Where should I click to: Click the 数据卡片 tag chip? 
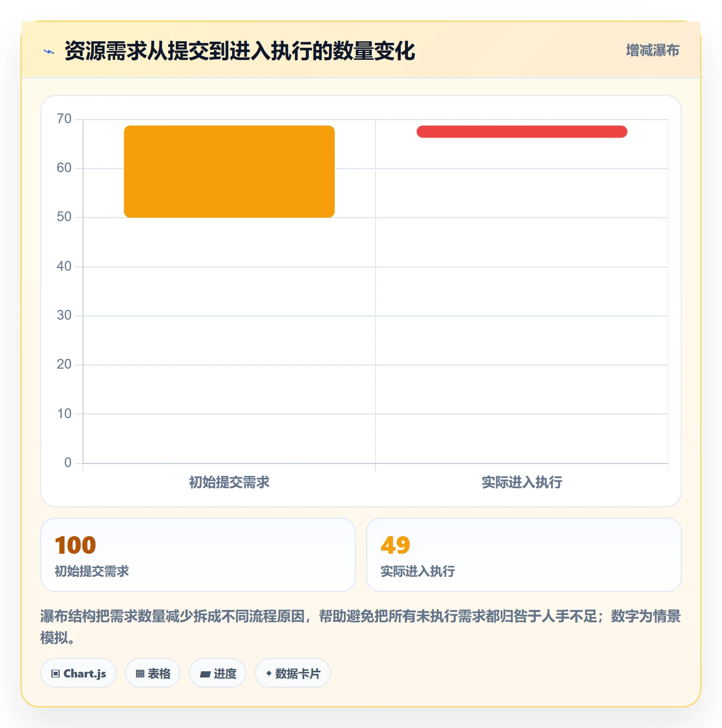[293, 673]
